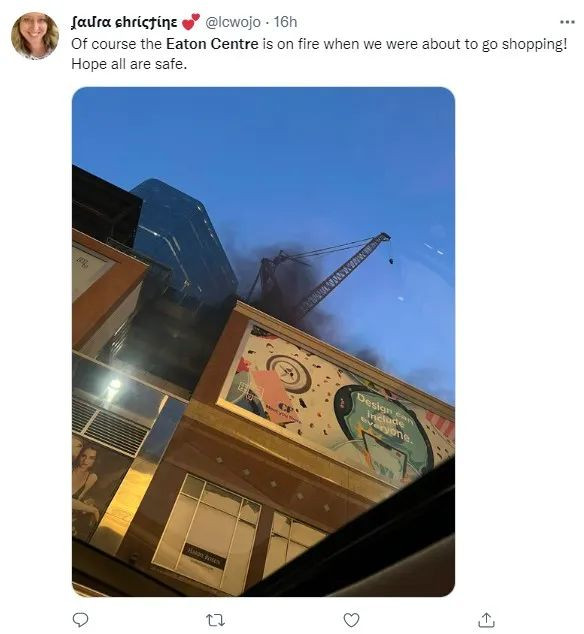Image resolution: width=584 pixels, height=634 pixels.
Task: Click the two hearts emoji beside name
Action: 190,22
